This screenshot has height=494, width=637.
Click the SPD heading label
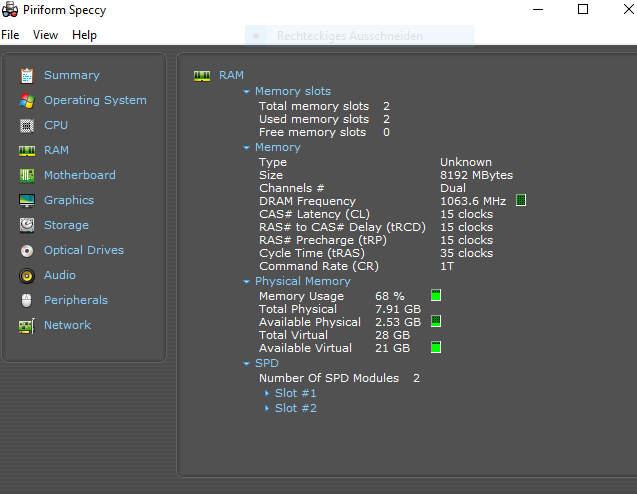click(266, 364)
